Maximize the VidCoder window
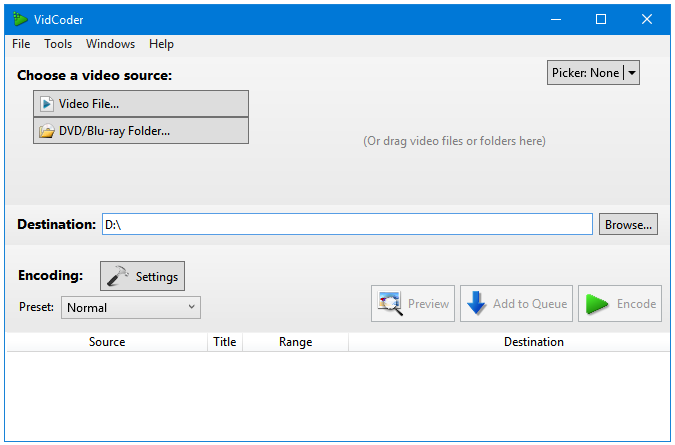The width and height of the screenshot is (675, 445). [x=601, y=19]
